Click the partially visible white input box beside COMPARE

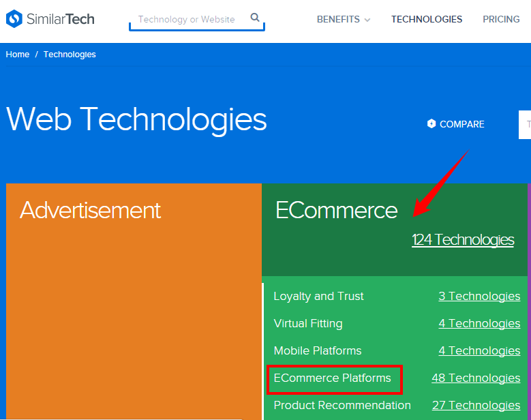[x=525, y=124]
